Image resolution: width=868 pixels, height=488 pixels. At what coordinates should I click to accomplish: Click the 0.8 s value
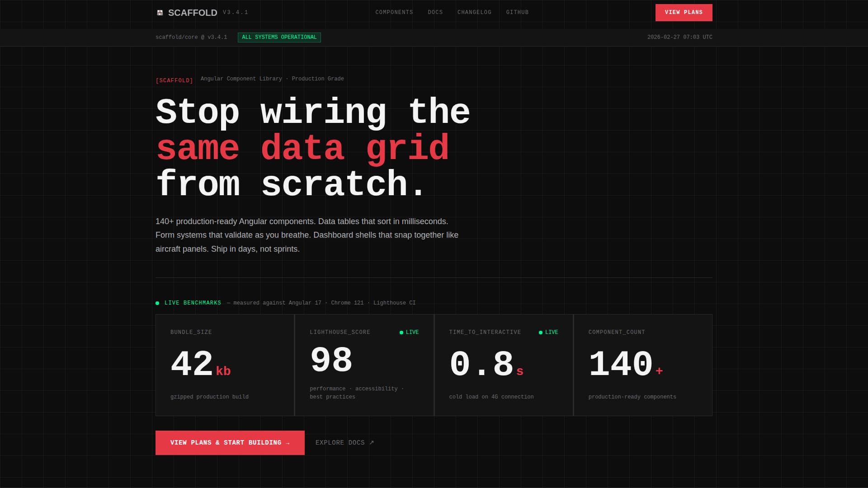[486, 364]
